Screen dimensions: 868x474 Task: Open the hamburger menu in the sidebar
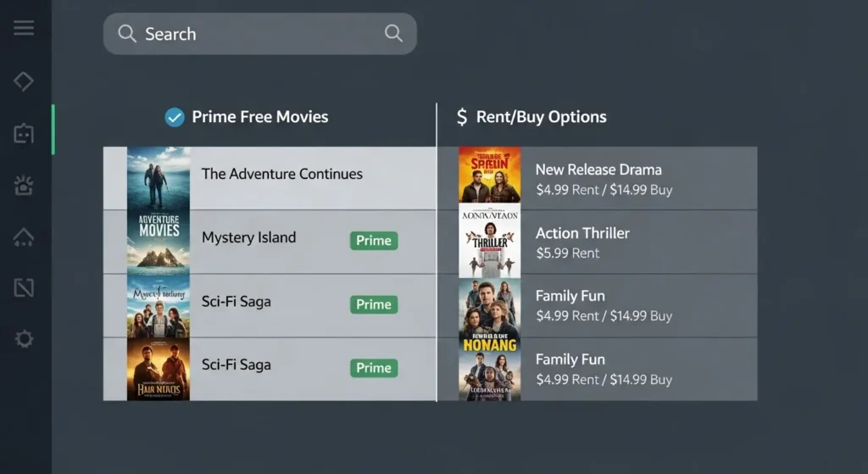tap(24, 28)
